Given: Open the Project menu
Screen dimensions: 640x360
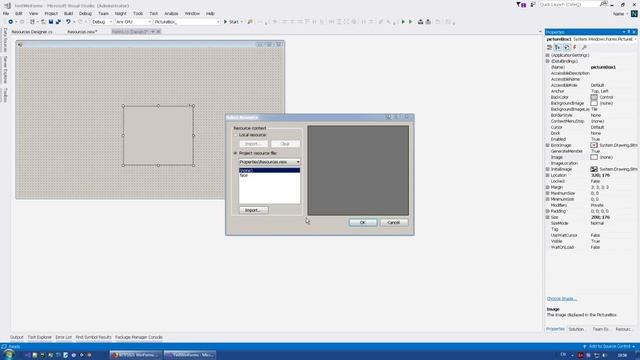Looking at the screenshot, I should [51, 13].
